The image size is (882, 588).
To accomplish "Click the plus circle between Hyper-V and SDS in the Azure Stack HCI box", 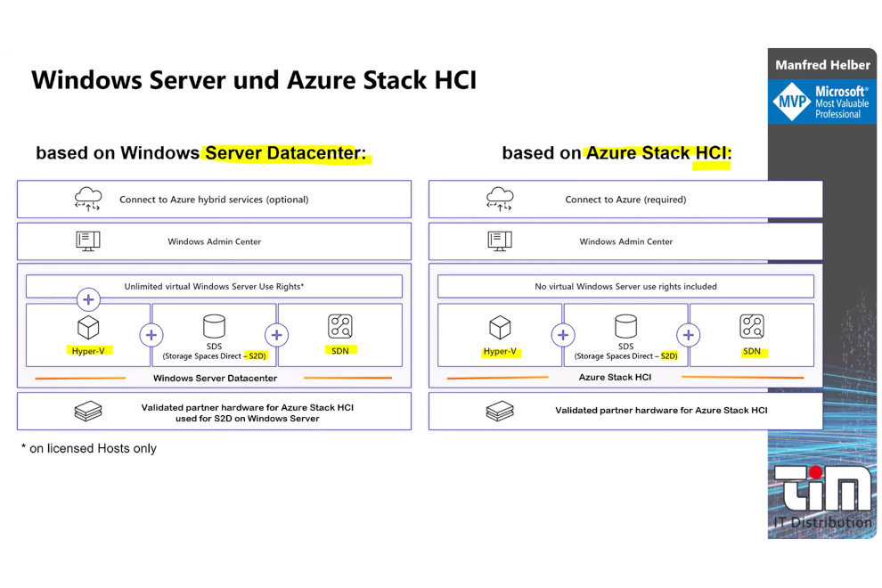I will pyautogui.click(x=563, y=335).
